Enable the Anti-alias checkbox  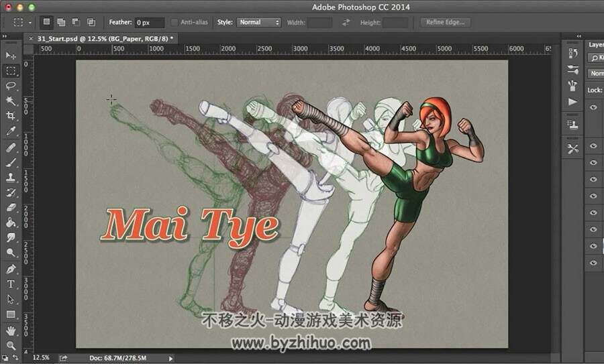(x=174, y=22)
